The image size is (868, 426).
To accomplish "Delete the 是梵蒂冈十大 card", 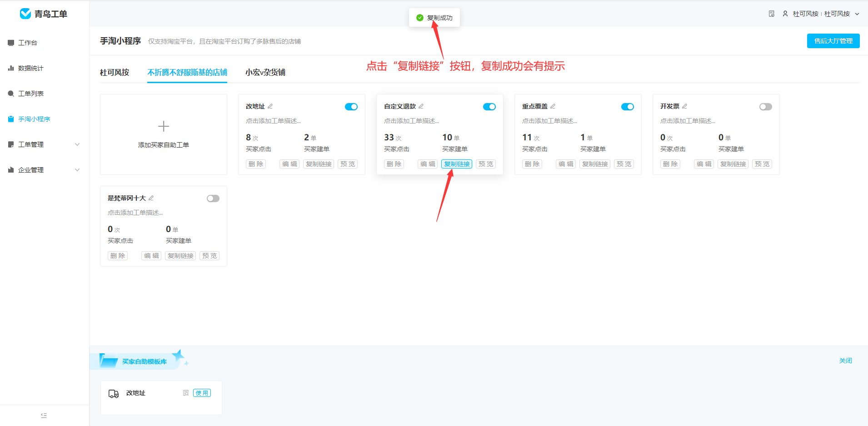I will pyautogui.click(x=118, y=256).
